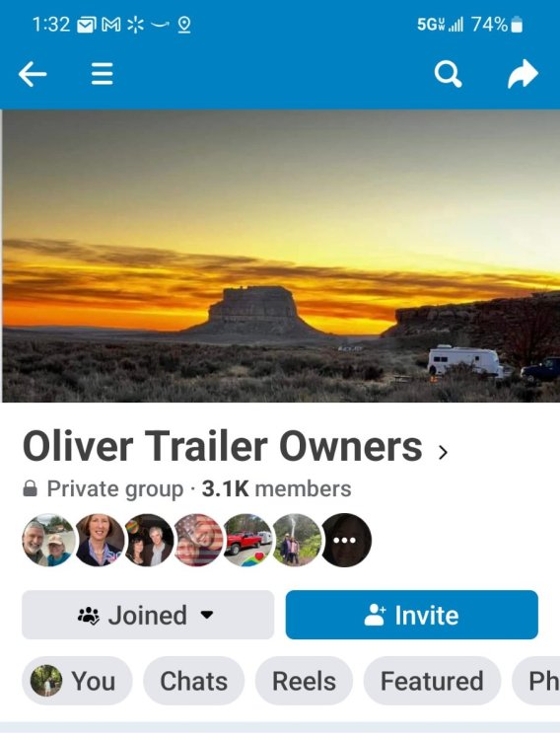
Task: Open the sunset cover photo
Action: click(281, 256)
